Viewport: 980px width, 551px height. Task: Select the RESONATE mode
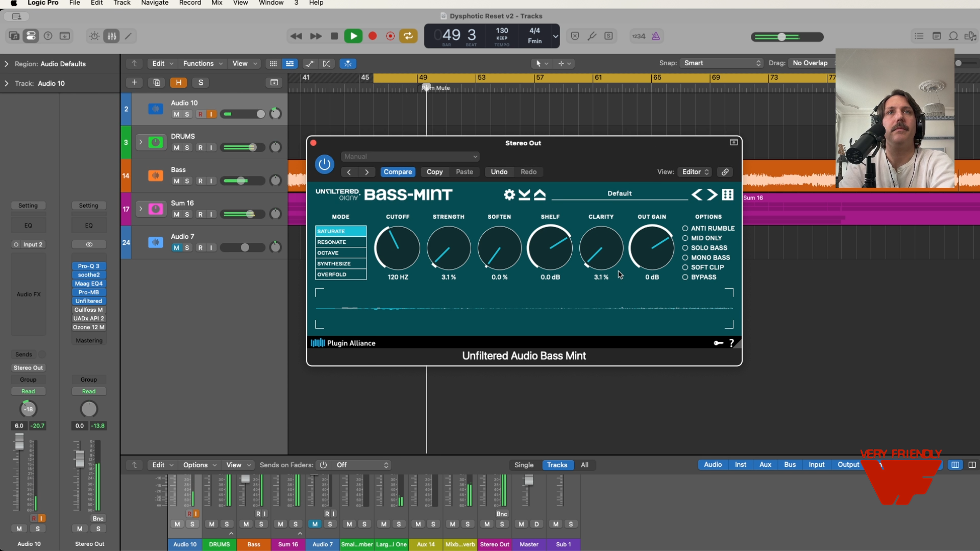coord(340,242)
